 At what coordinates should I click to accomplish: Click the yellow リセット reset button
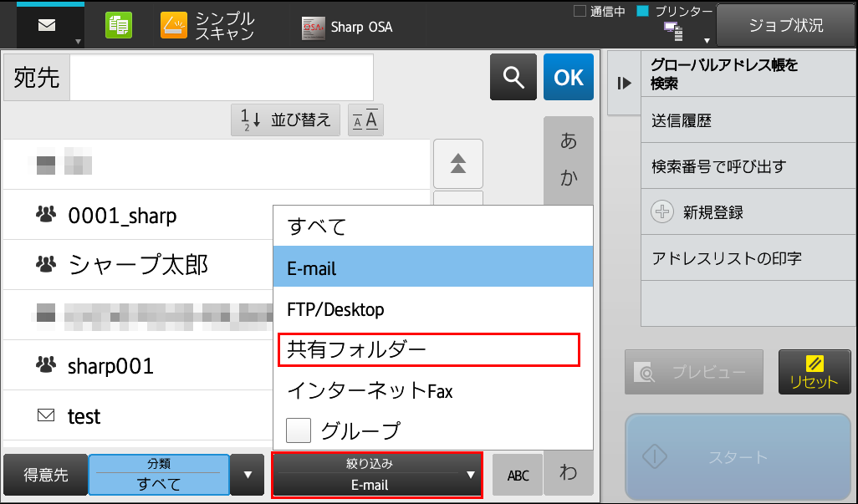point(814,372)
